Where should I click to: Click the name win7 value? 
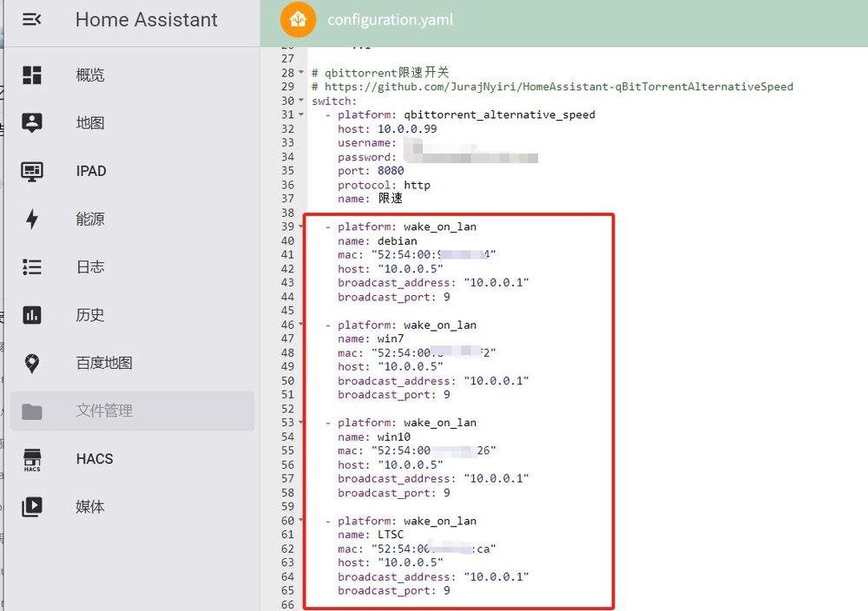[391, 338]
